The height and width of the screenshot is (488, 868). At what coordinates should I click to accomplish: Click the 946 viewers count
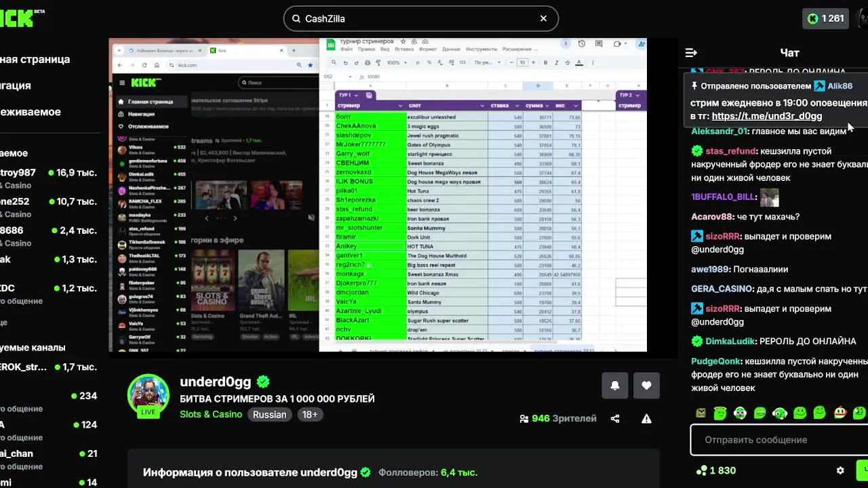[x=558, y=419]
